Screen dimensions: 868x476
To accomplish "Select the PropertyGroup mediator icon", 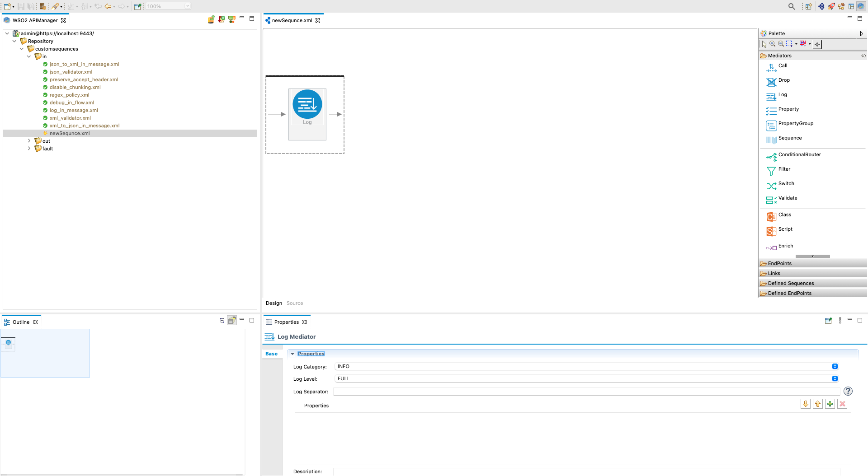I will tap(771, 126).
